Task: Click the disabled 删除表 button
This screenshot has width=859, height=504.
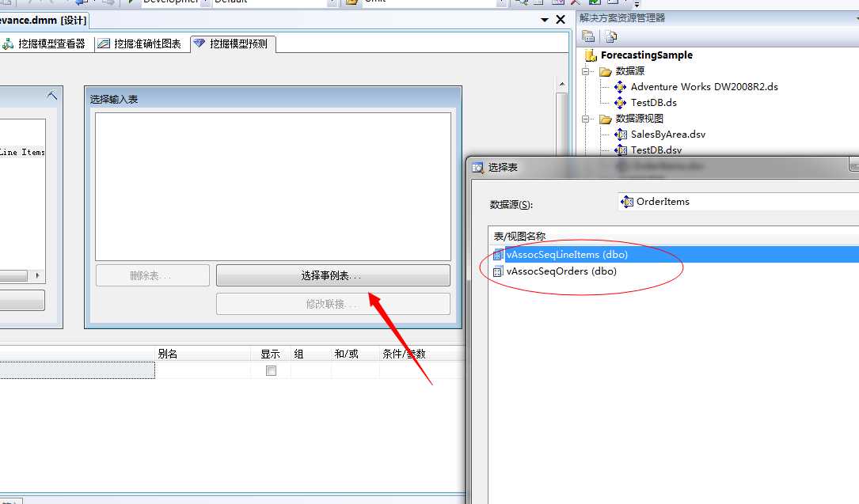Action: click(x=152, y=276)
